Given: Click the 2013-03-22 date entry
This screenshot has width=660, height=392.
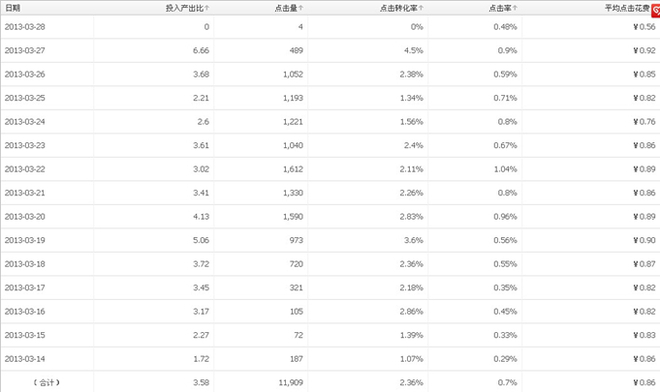Looking at the screenshot, I should (25, 169).
